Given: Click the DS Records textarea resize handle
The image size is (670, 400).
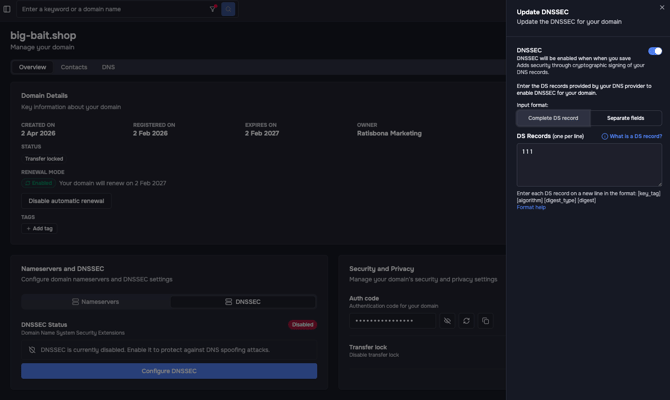Looking at the screenshot, I should pos(659,184).
